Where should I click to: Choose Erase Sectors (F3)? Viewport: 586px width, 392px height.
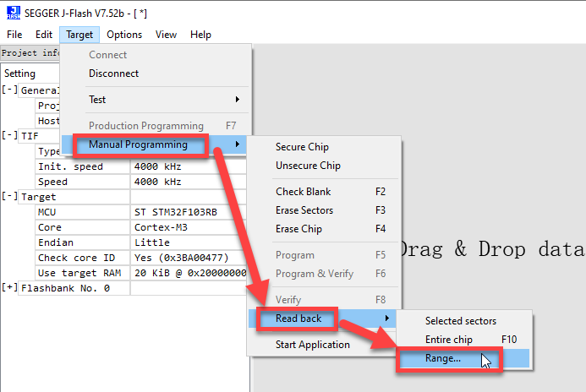coord(324,210)
